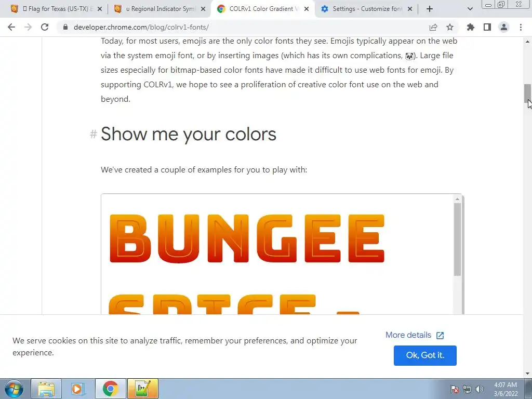Click the page scroll up arrow
Viewport: 532px width, 399px height.
click(x=527, y=42)
